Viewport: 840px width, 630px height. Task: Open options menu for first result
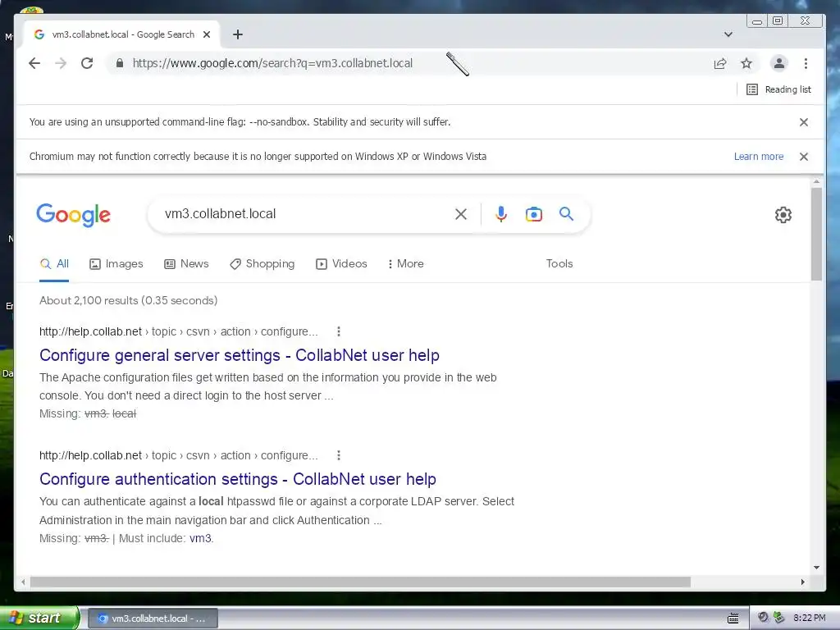339,331
